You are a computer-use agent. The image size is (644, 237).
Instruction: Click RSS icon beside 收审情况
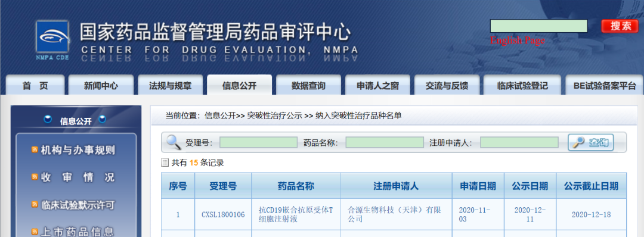(x=35, y=177)
